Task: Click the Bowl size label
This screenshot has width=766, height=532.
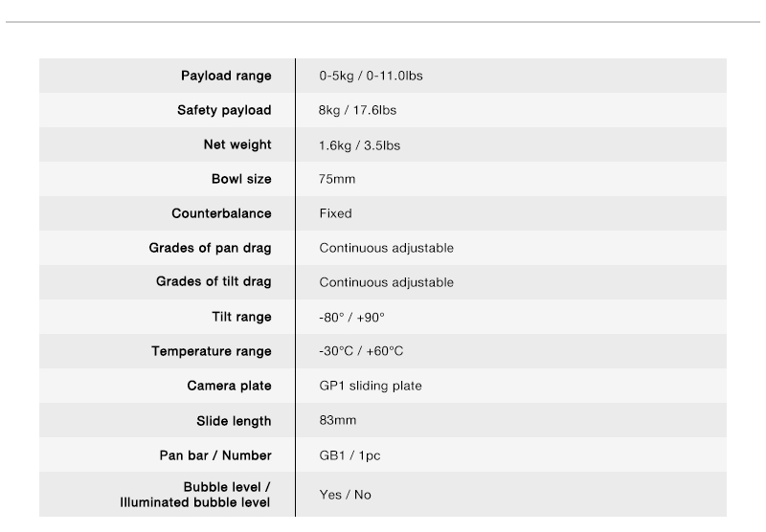Action: [x=241, y=179]
